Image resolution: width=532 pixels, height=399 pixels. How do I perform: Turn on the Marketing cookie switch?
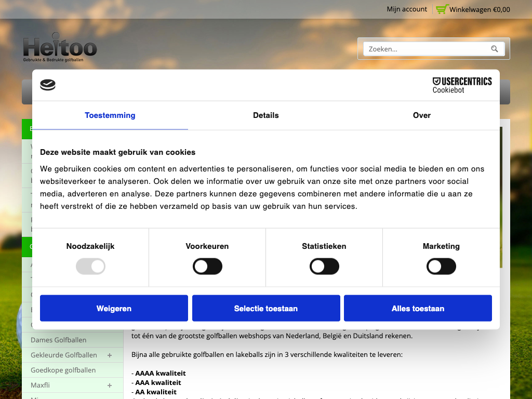click(441, 267)
